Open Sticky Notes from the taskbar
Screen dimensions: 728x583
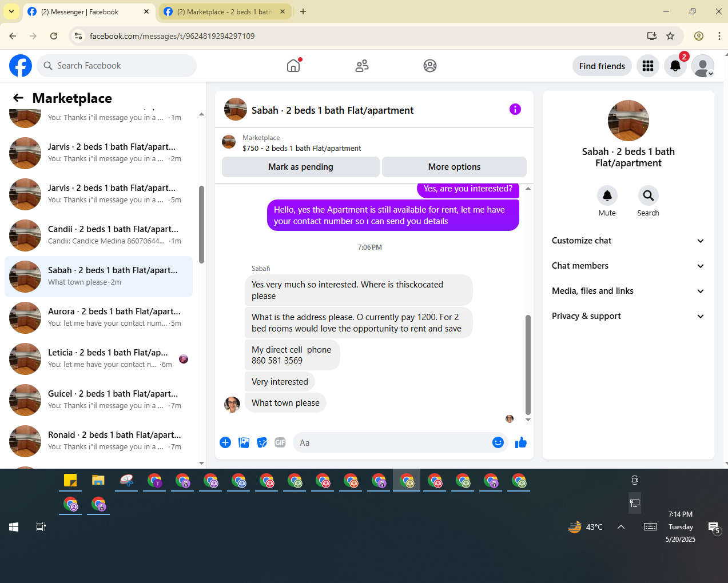pos(70,481)
